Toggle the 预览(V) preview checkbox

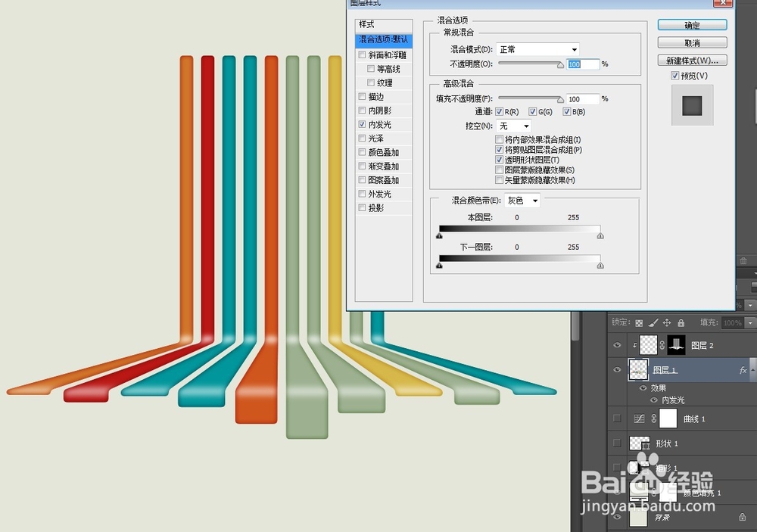(x=675, y=76)
